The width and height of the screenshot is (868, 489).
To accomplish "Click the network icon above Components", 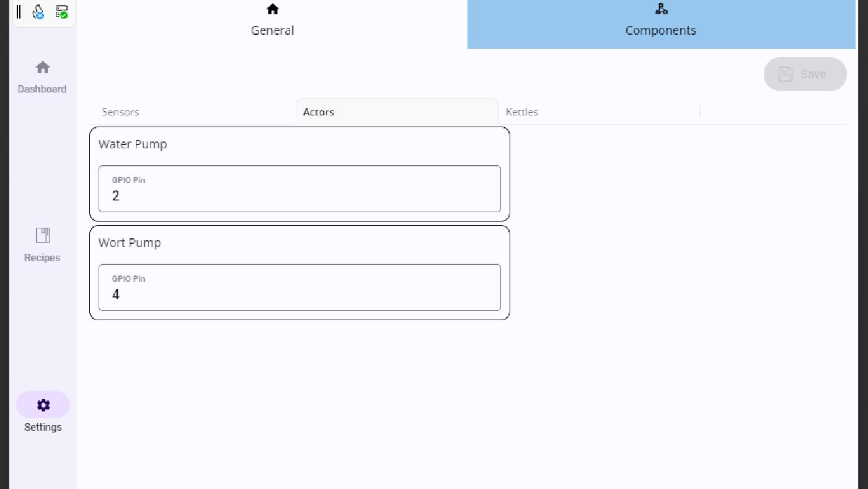I will 661,9.
